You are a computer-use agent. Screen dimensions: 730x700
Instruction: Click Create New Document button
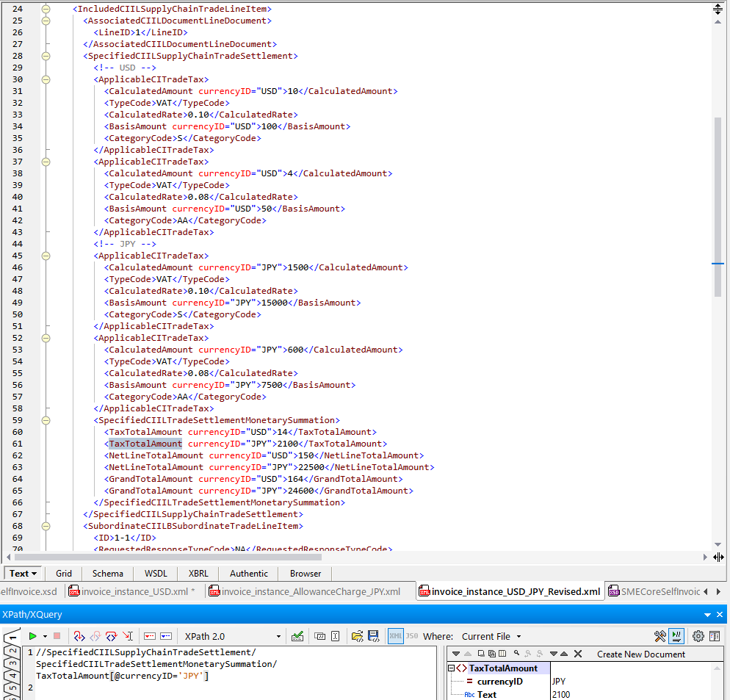click(x=641, y=654)
